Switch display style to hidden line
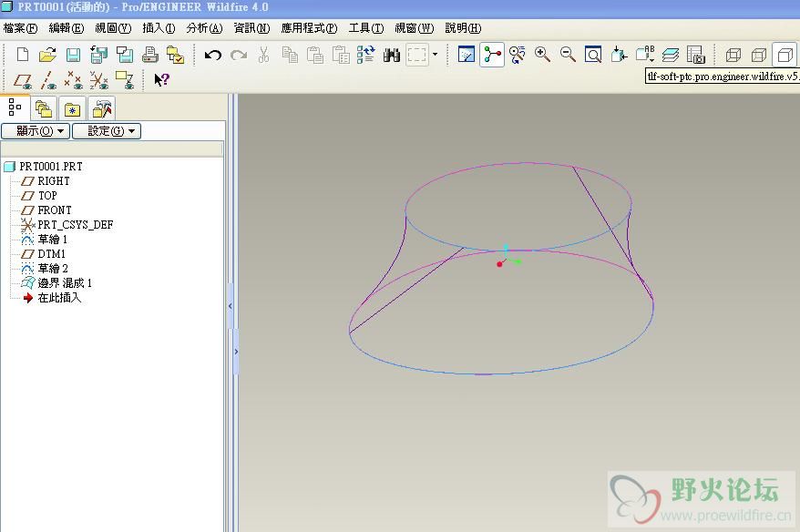Image resolution: width=800 pixels, height=532 pixels. 759,54
